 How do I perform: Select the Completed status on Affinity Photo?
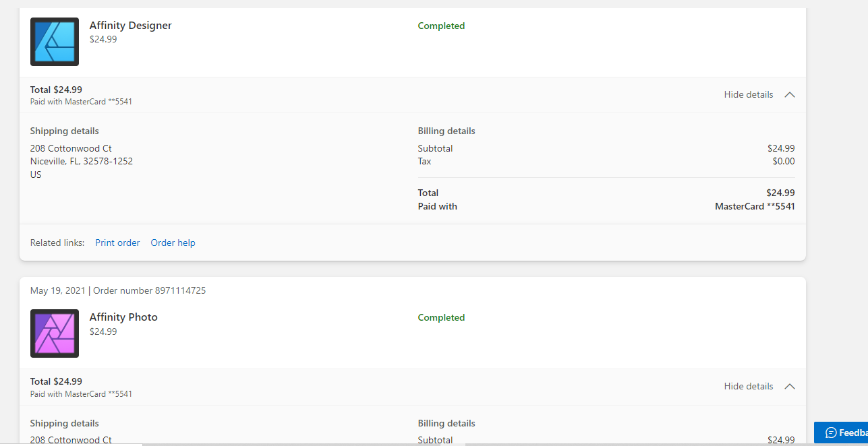click(x=441, y=317)
